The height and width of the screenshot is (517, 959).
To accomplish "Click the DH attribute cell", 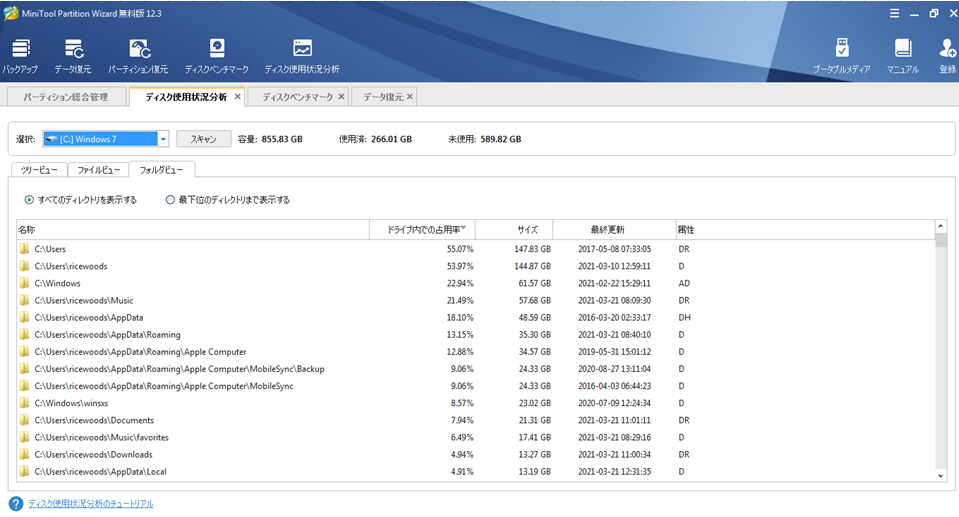I will tap(684, 318).
